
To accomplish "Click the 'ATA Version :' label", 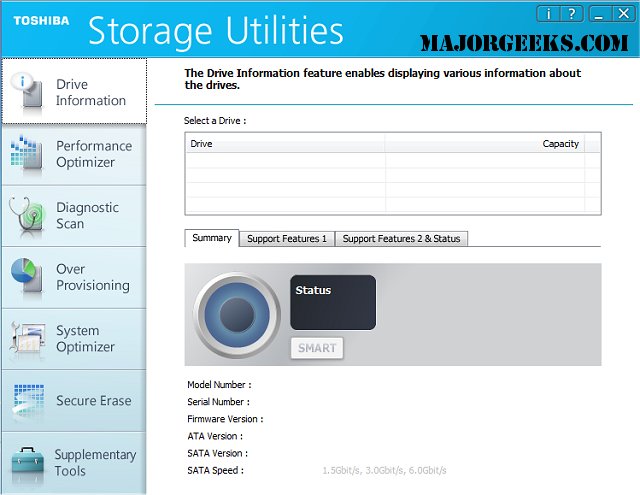I will pos(215,436).
